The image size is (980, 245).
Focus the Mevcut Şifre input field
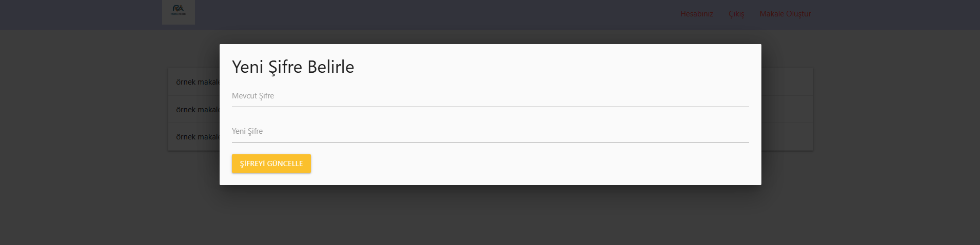point(490,96)
